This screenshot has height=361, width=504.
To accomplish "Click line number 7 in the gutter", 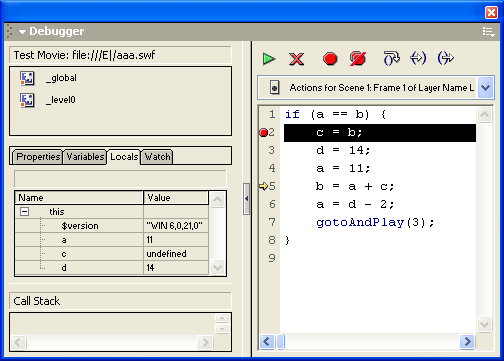I will (272, 222).
